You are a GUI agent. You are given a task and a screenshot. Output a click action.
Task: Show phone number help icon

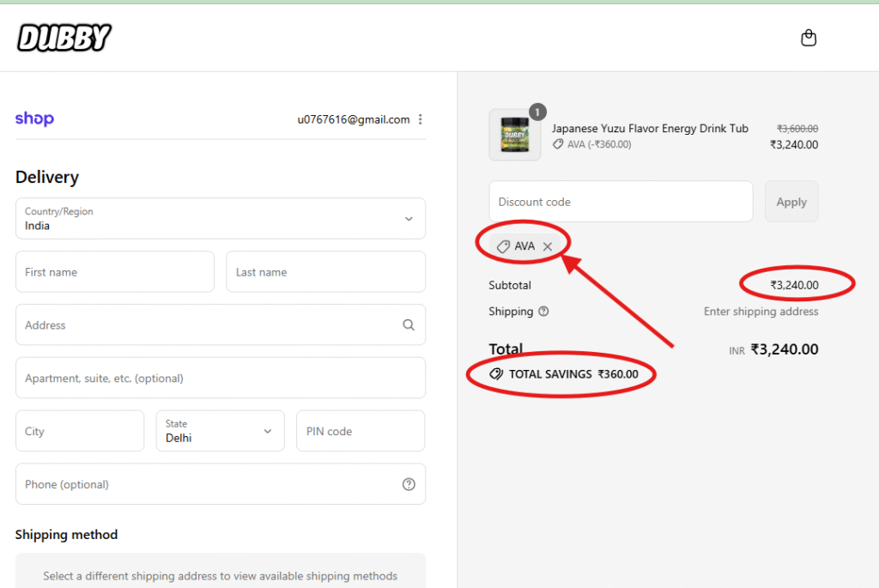coord(409,484)
